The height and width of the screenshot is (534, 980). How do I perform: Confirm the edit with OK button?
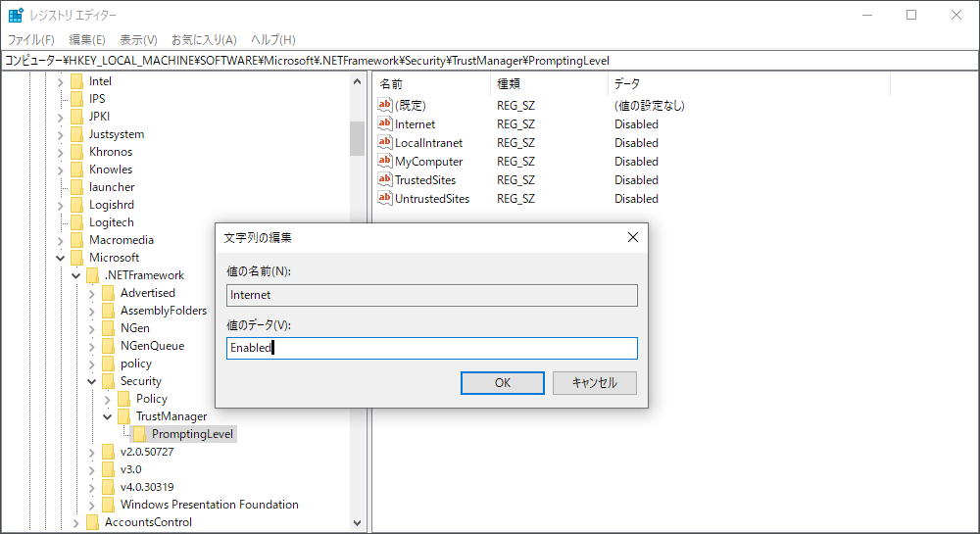(x=503, y=383)
